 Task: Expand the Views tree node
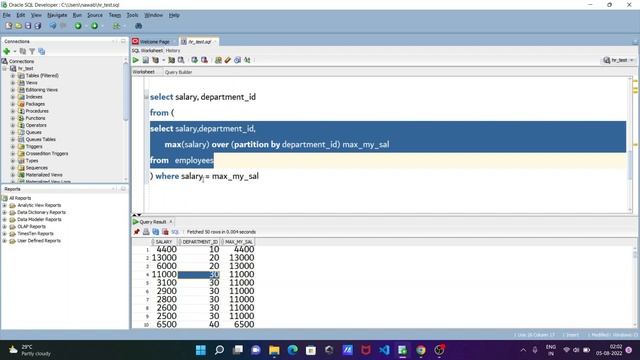13,83
